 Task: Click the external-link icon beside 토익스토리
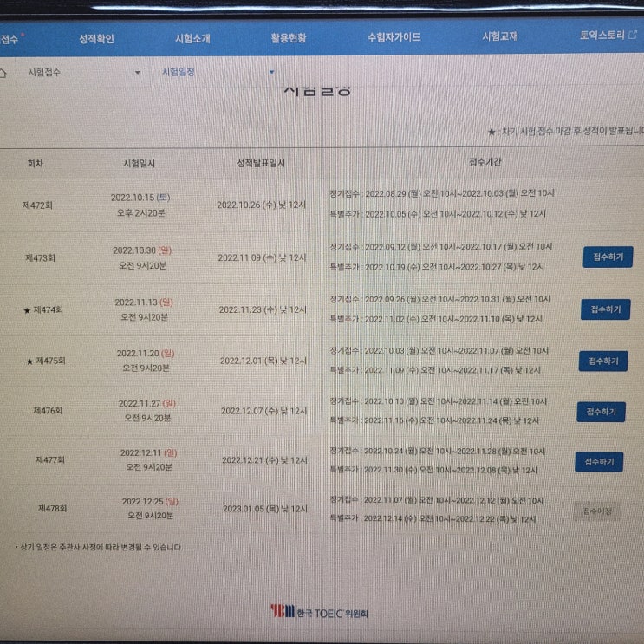(x=633, y=36)
